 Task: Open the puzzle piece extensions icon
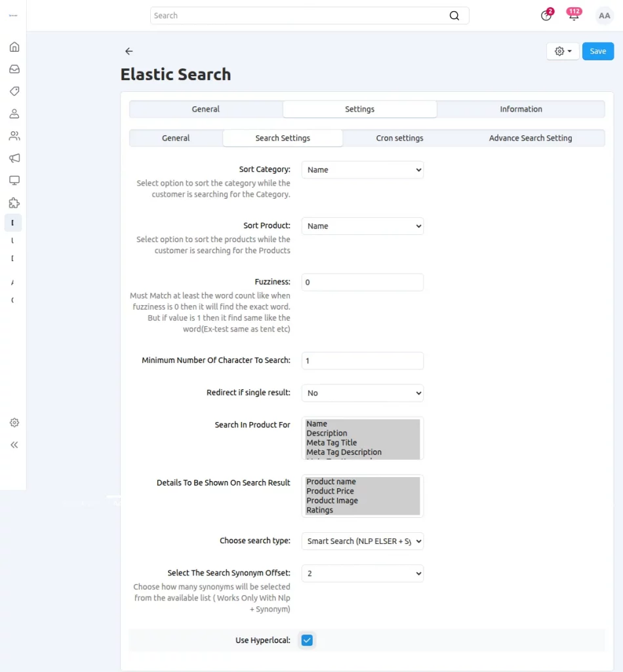pyautogui.click(x=14, y=203)
